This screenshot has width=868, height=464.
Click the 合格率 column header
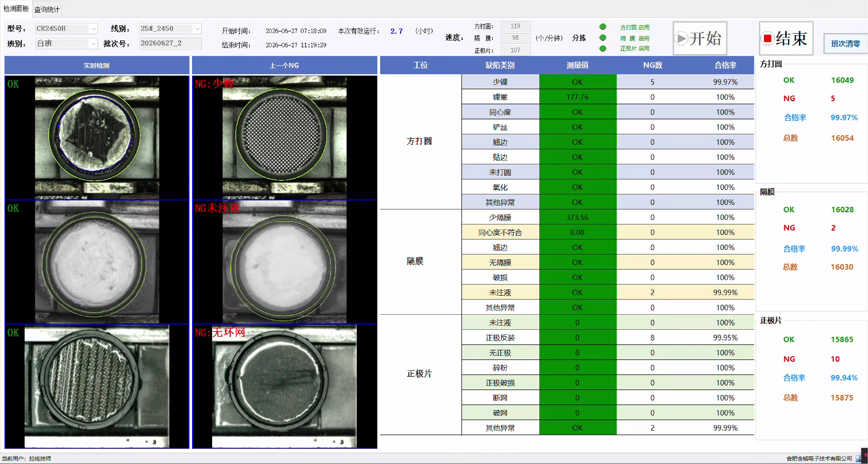click(725, 66)
